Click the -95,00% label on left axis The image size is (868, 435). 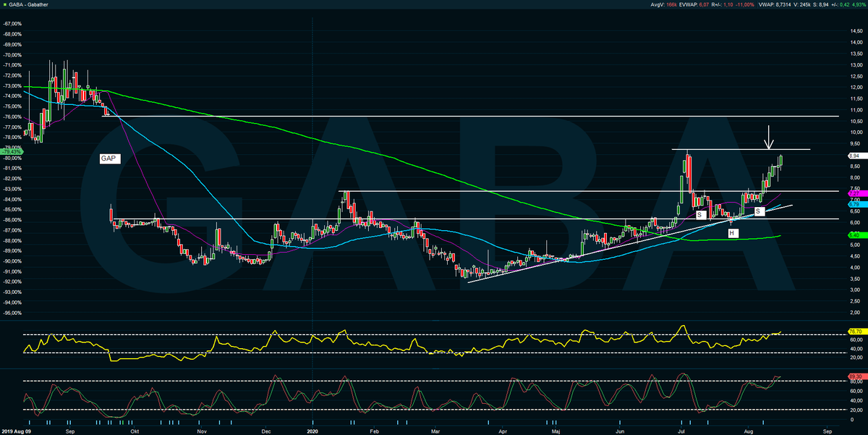coord(12,313)
